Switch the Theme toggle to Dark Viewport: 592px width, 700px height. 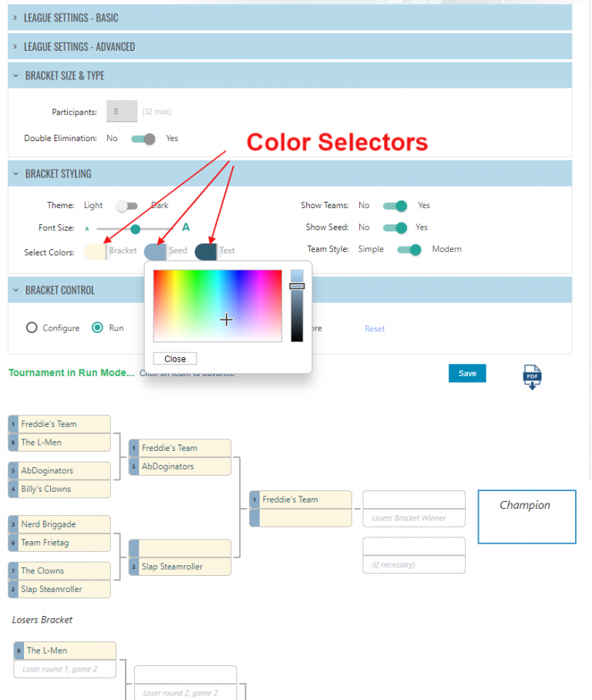click(126, 206)
